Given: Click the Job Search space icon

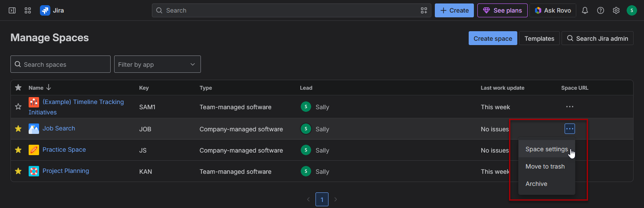Looking at the screenshot, I should (x=34, y=129).
